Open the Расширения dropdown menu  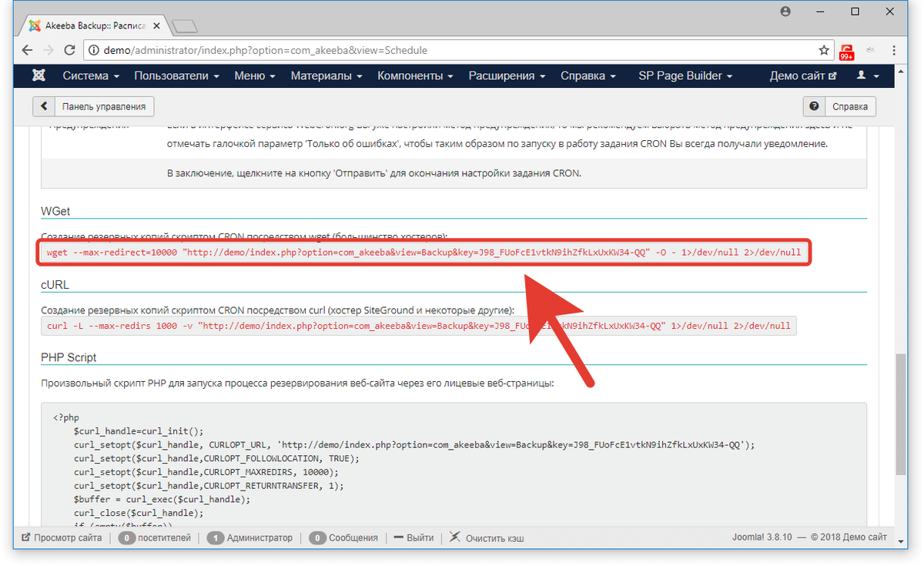pos(507,75)
